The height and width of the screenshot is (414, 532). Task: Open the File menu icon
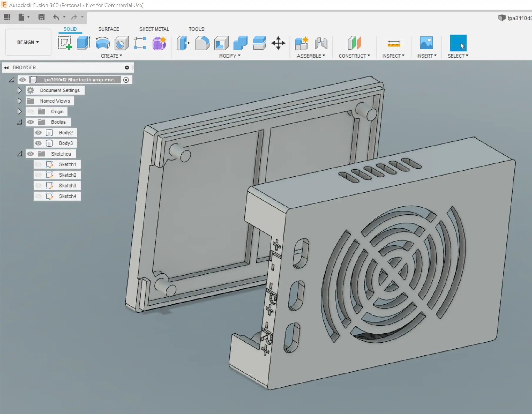coord(21,17)
